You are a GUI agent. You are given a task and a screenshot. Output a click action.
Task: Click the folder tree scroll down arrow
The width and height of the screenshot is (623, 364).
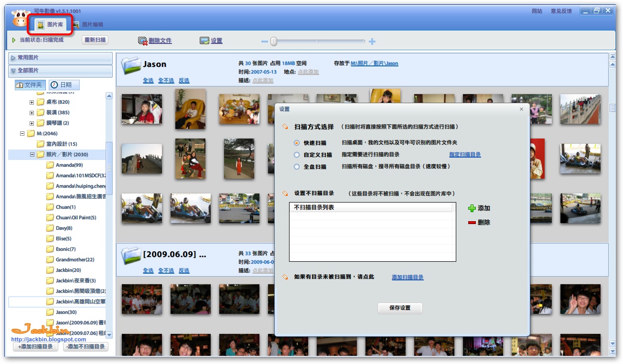click(109, 335)
